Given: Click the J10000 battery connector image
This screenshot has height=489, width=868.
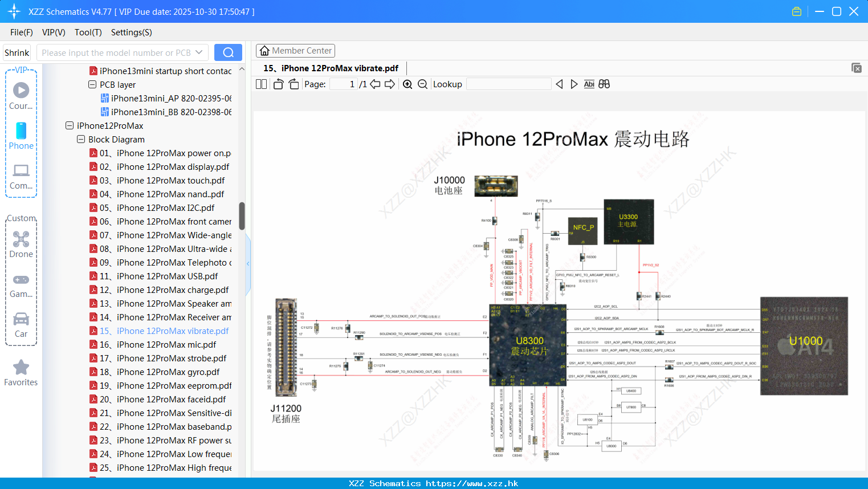Looking at the screenshot, I should pyautogui.click(x=496, y=186).
